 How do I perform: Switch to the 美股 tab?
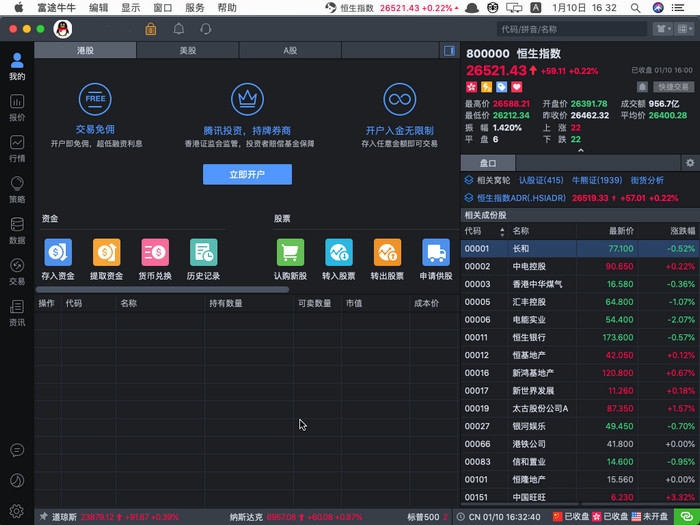[x=187, y=50]
